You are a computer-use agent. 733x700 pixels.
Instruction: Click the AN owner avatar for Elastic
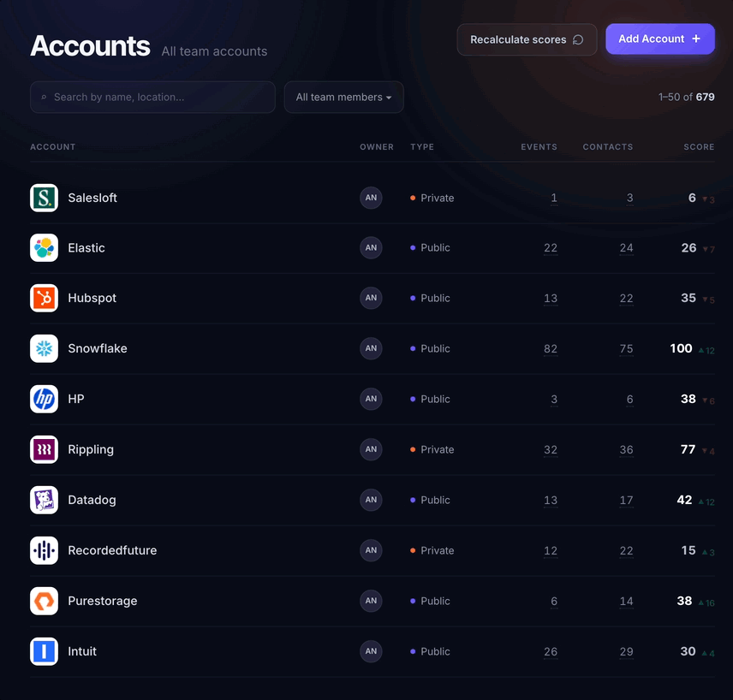click(x=371, y=247)
